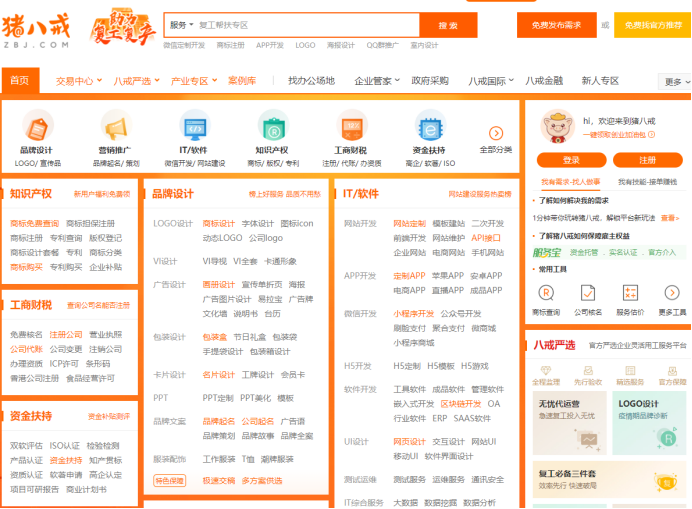
Task: Open the 服务估价 tool icon
Action: click(x=630, y=293)
